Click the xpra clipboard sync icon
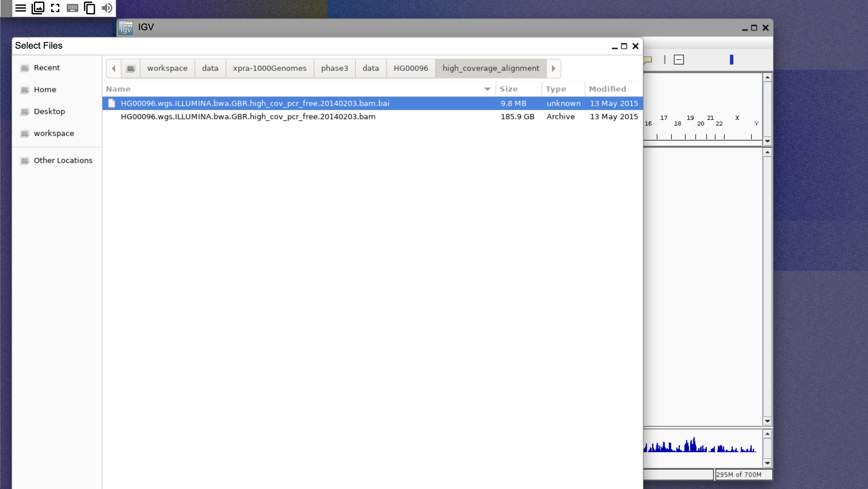 pos(90,8)
